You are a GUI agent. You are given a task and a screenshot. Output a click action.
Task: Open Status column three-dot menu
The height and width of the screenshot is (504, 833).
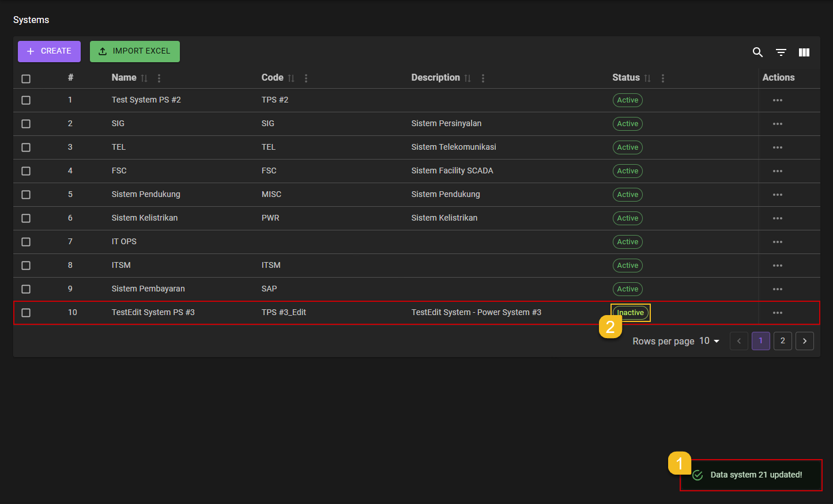tap(663, 78)
